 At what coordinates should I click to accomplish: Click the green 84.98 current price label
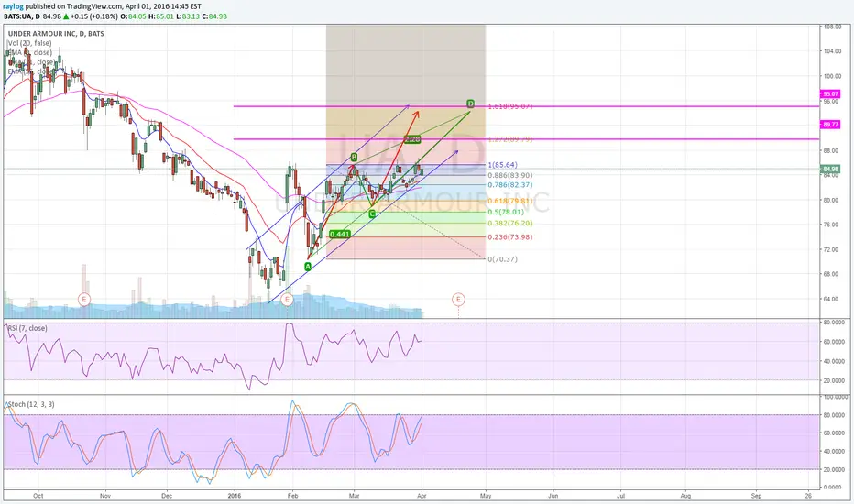coord(831,170)
